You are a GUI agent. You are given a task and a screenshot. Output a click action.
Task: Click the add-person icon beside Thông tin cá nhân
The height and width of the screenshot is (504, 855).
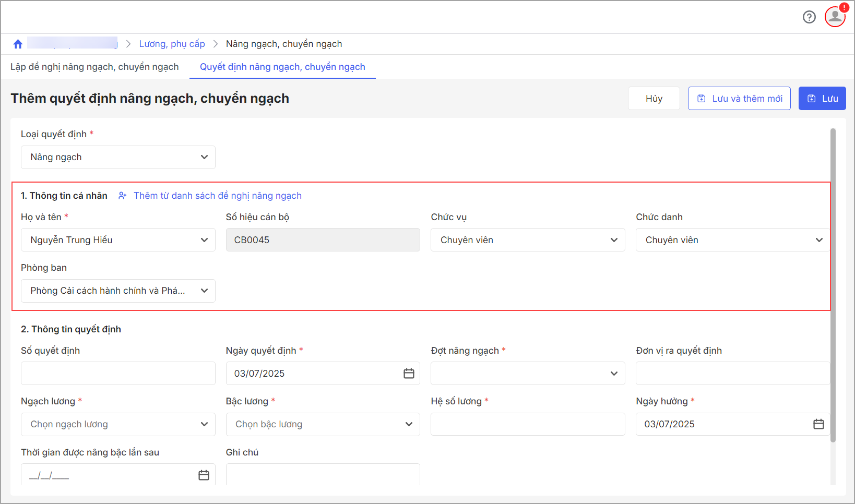(x=123, y=196)
